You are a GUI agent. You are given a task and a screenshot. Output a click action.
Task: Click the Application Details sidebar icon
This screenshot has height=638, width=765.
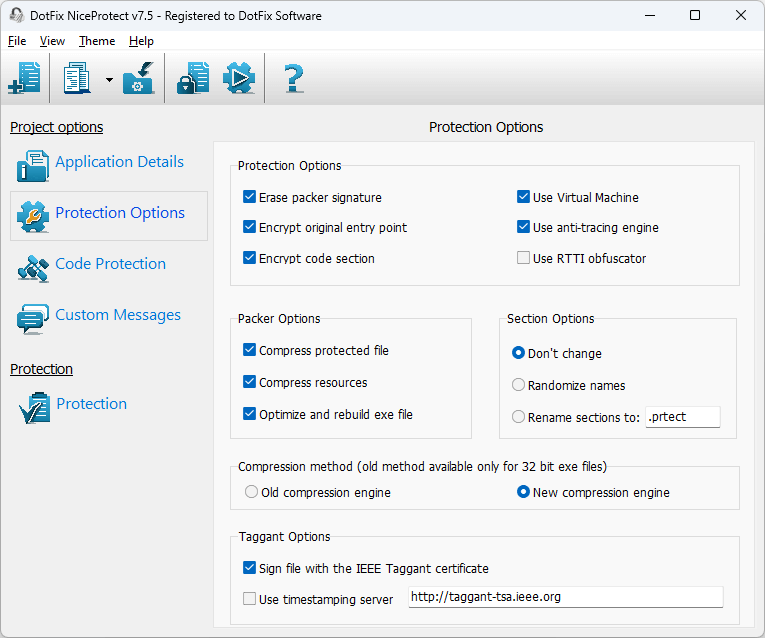(x=33, y=166)
